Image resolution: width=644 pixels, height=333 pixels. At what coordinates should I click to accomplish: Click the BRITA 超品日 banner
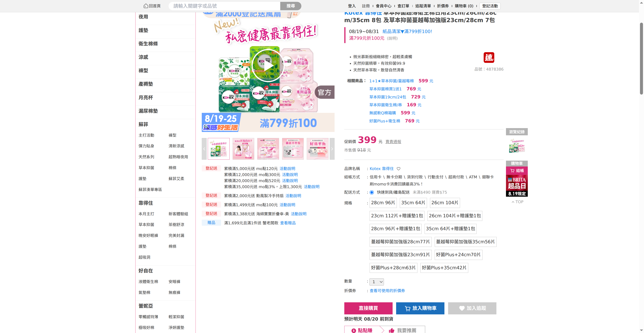point(517,186)
